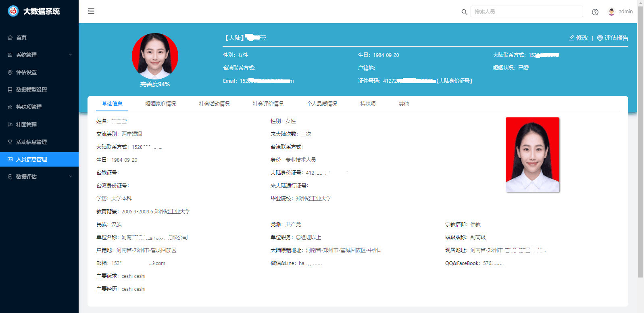644x313 pixels.
Task: Open the admin account dropdown
Action: coord(625,12)
